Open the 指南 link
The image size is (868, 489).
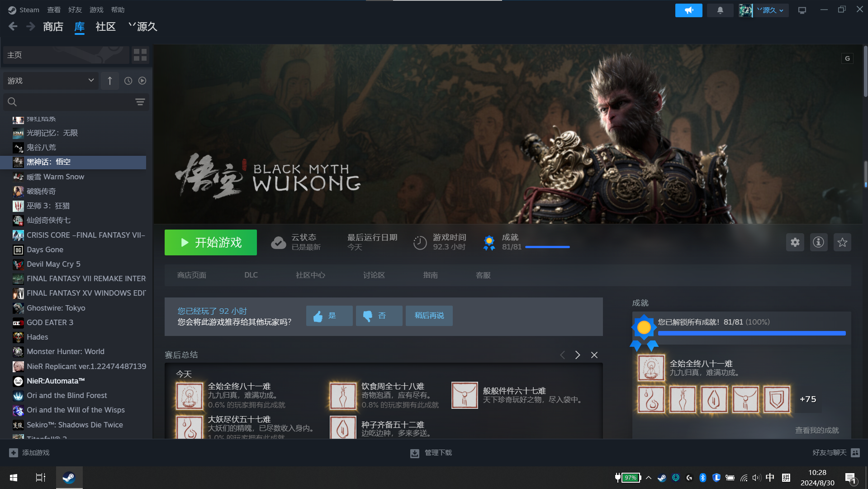430,275
